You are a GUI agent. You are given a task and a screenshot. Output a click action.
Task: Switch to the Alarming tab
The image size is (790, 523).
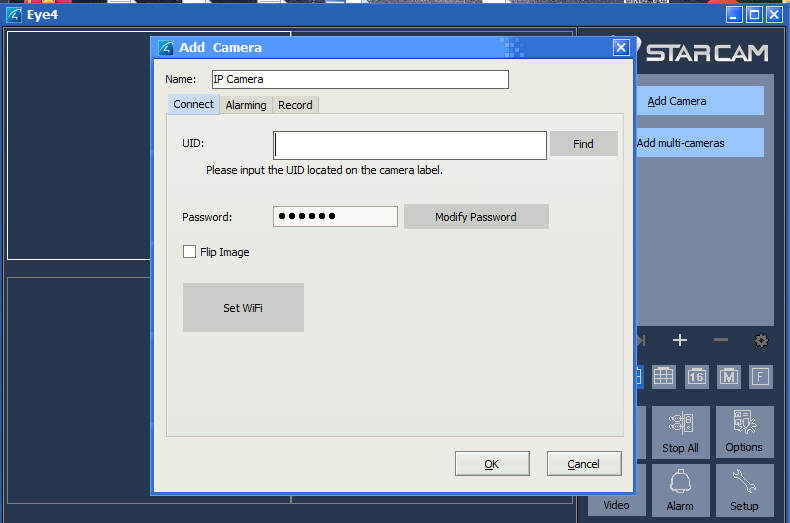[246, 105]
